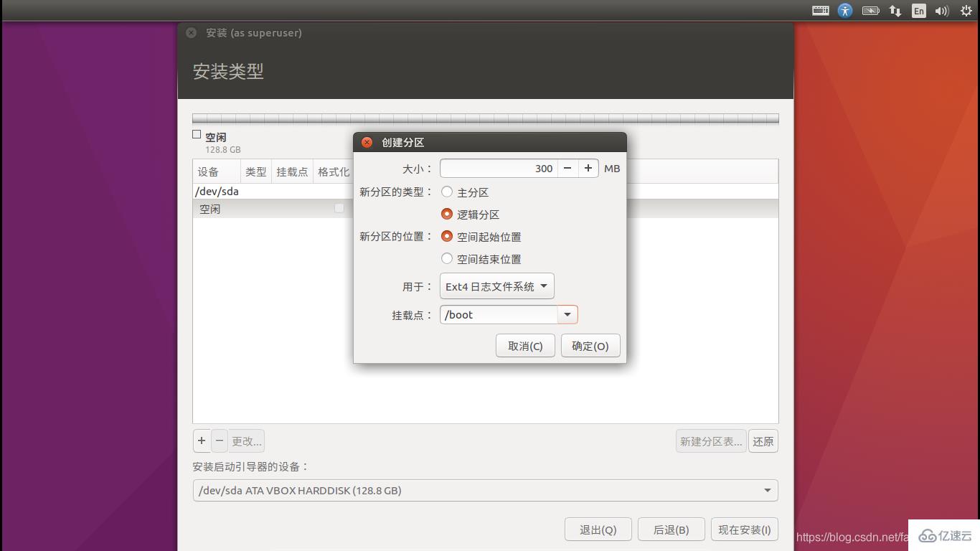The width and height of the screenshot is (980, 551).
Task: Select the 空间起始位置 radio button
Action: pyautogui.click(x=447, y=236)
